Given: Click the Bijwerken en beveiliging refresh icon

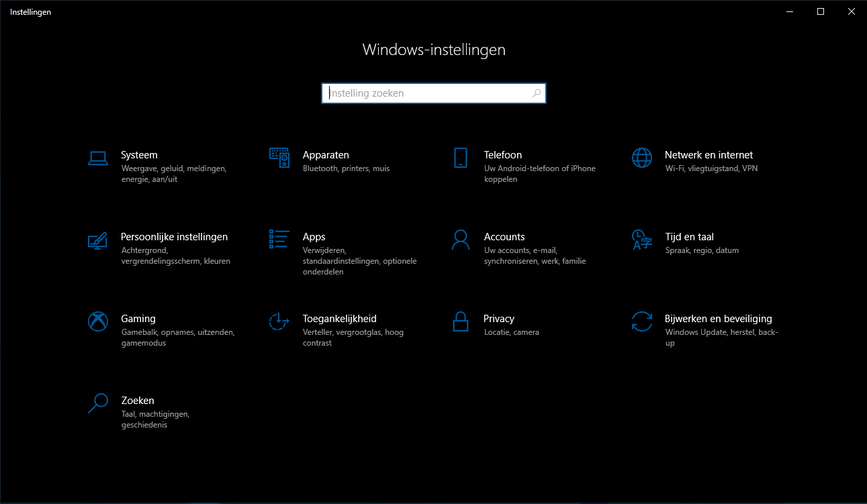Looking at the screenshot, I should point(642,321).
